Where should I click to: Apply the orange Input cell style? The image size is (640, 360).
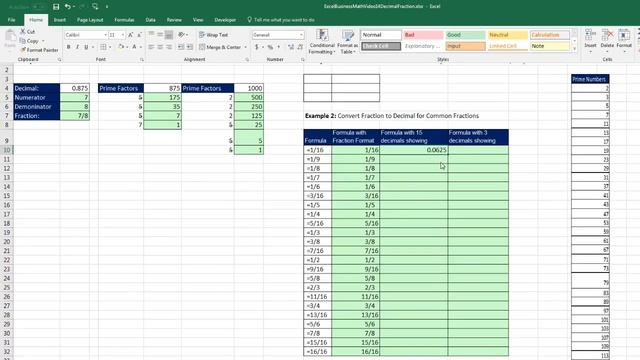[466, 46]
